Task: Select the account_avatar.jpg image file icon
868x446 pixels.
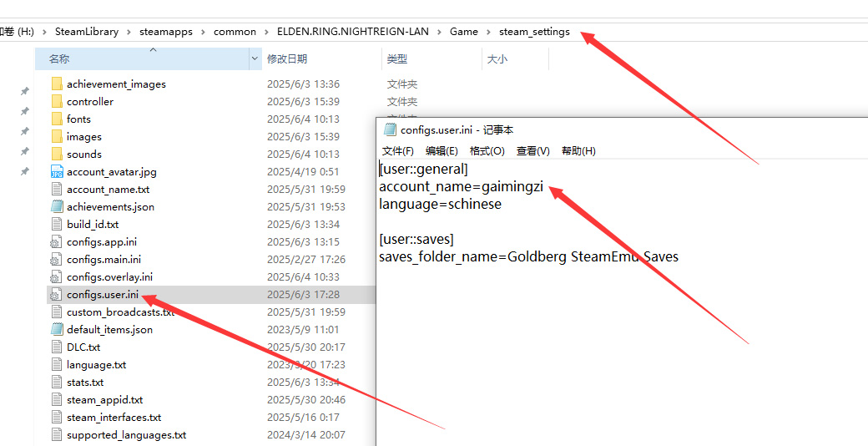Action: point(57,171)
